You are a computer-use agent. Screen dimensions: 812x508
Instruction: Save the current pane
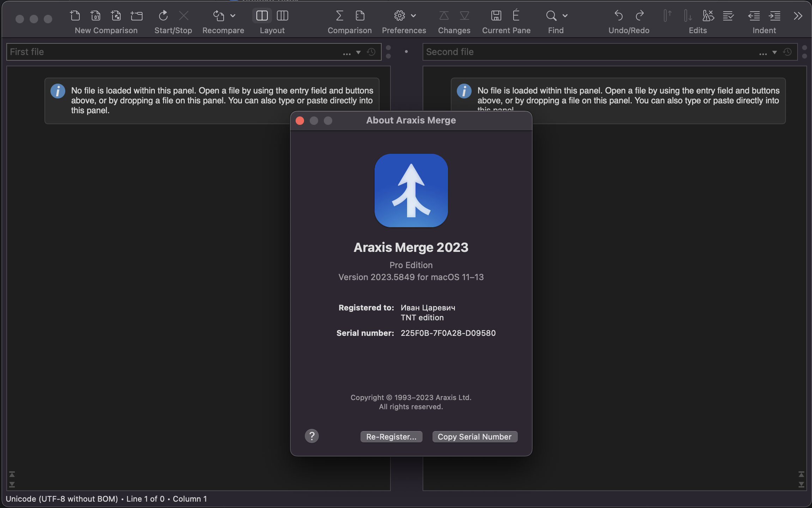(496, 16)
